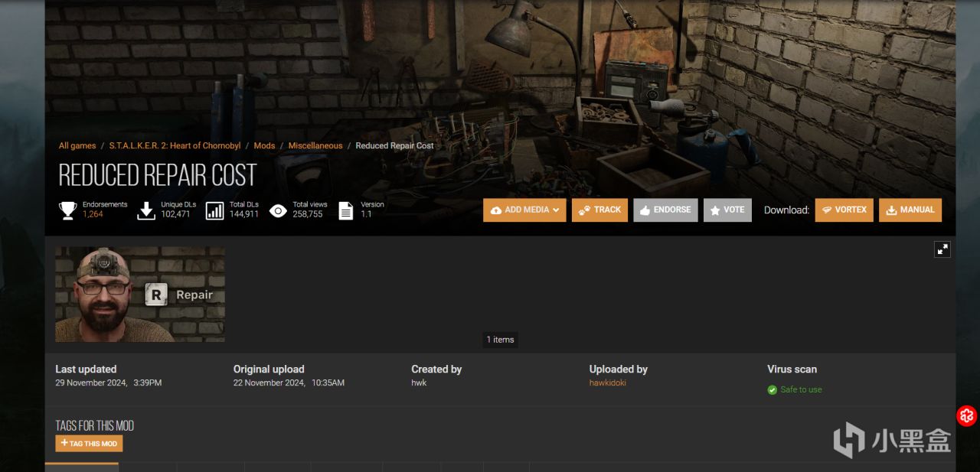The image size is (980, 472).
Task: Open the Miscellaneous breadcrumb link
Action: coord(315,146)
